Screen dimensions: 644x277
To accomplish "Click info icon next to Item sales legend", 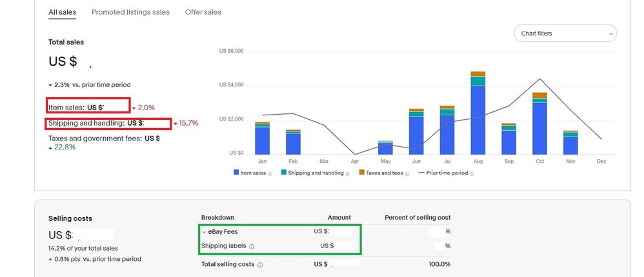I will click(270, 173).
